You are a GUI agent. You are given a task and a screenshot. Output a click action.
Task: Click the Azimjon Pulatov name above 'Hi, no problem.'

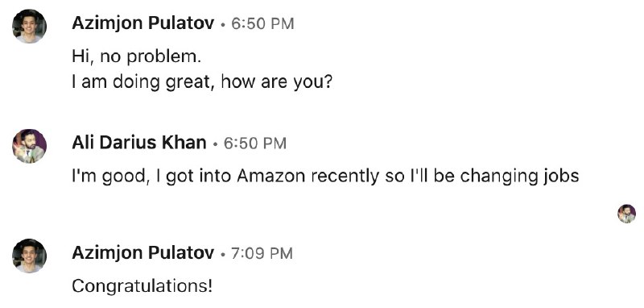click(143, 23)
